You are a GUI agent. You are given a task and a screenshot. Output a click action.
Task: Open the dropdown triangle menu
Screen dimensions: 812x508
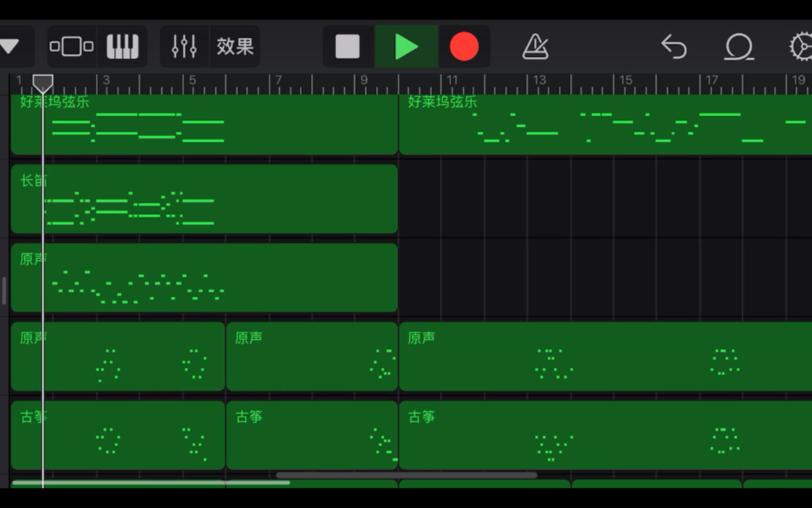click(9, 47)
